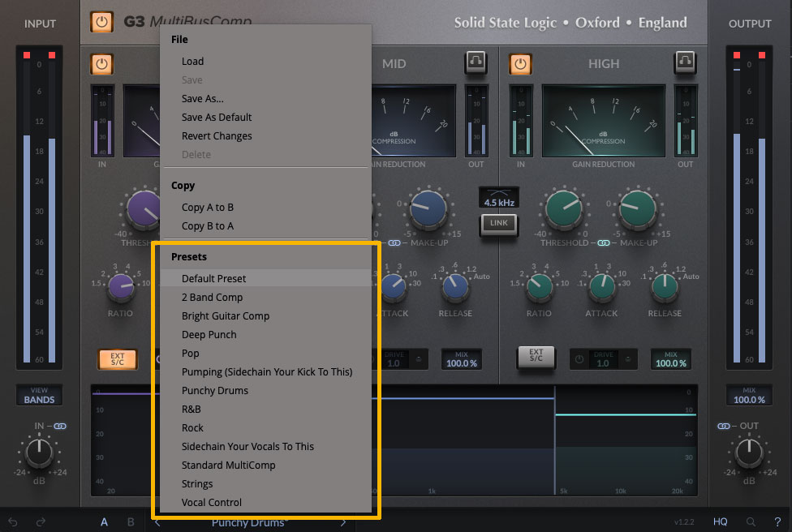Screen dimensions: 792x532
Task: Click the output MIX 100.0 % field
Action: 749,395
